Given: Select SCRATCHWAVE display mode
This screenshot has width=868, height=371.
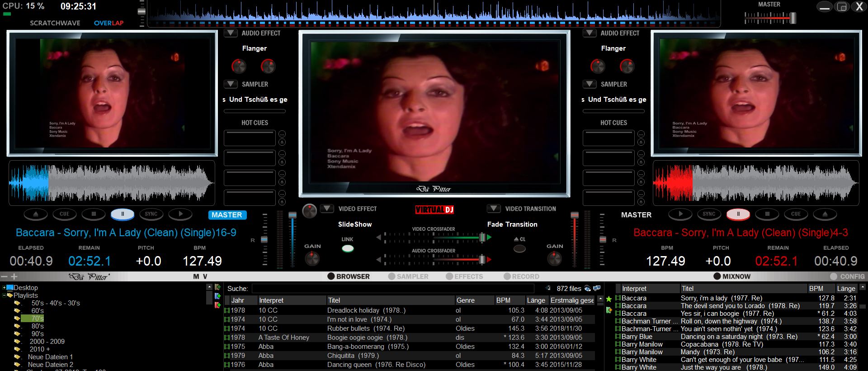Looking at the screenshot, I should tap(55, 23).
